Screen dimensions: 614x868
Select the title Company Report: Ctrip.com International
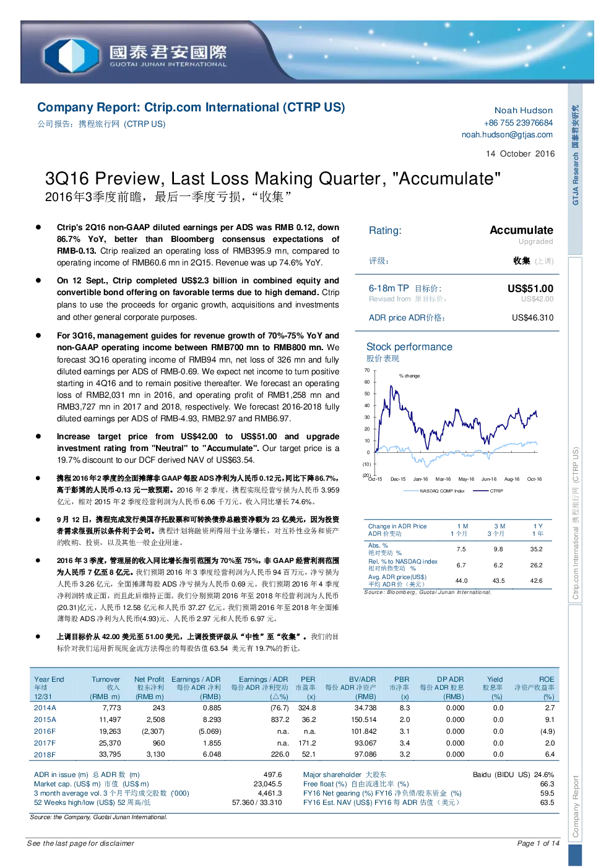[191, 107]
